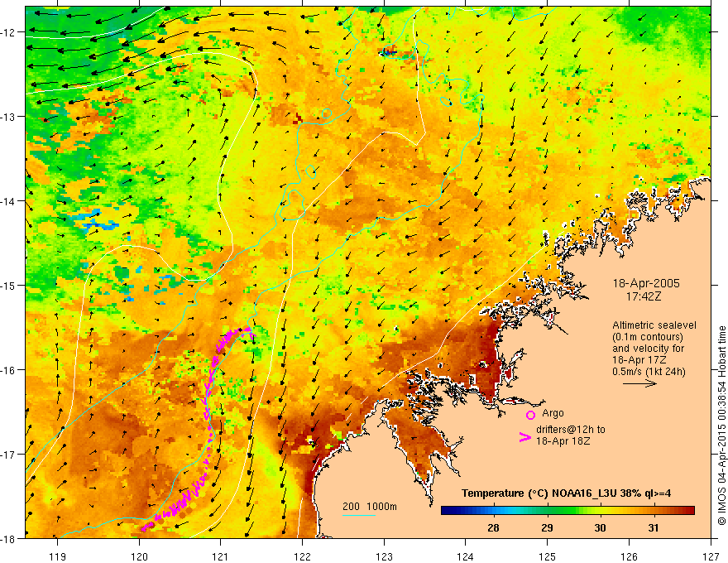Click the 31 value on temperature scale
The height and width of the screenshot is (563, 728).
pyautogui.click(x=654, y=527)
